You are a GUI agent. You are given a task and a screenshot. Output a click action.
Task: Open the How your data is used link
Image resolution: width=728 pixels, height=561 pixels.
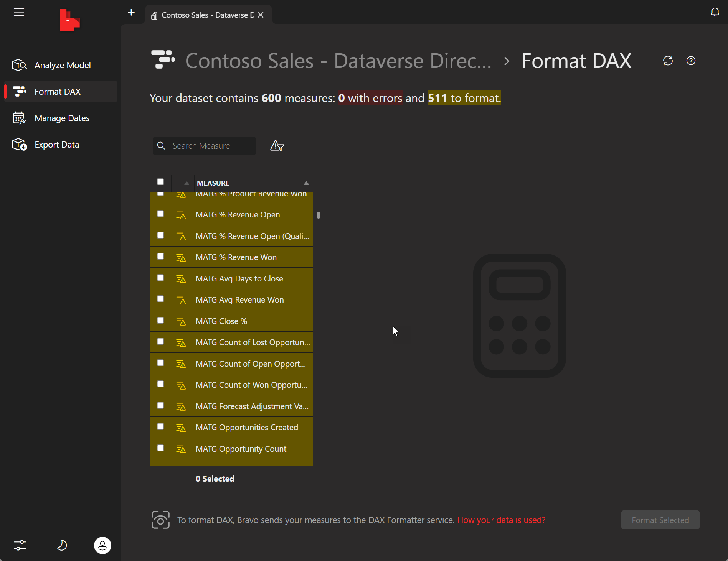(x=501, y=520)
